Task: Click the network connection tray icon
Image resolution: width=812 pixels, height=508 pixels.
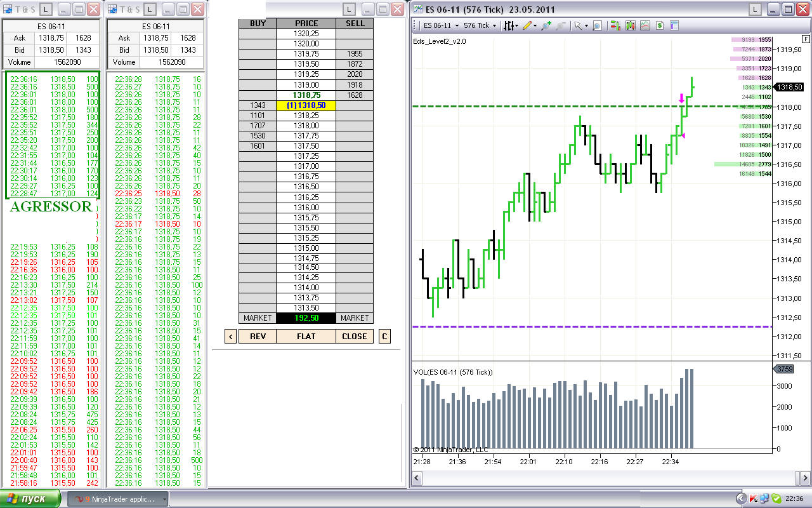Action: click(764, 498)
